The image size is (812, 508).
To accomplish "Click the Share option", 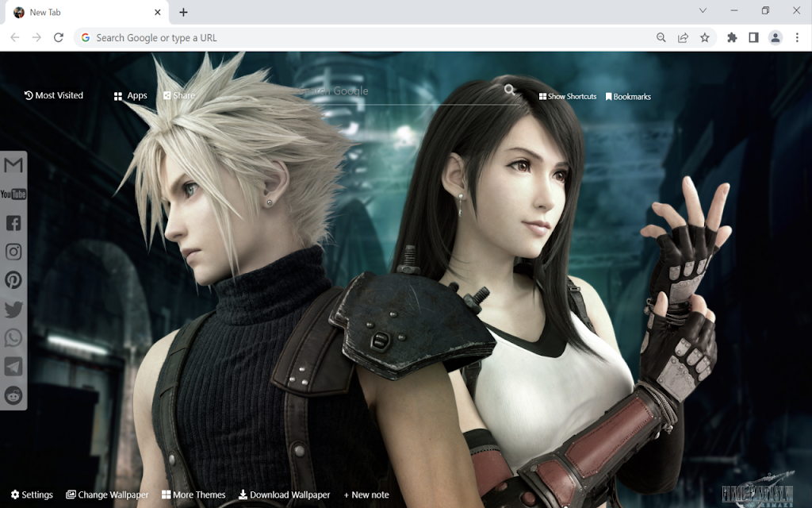I will 179,95.
